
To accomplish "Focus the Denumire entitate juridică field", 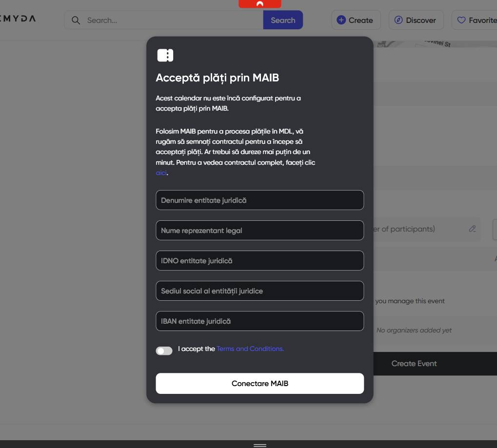I will (259, 200).
